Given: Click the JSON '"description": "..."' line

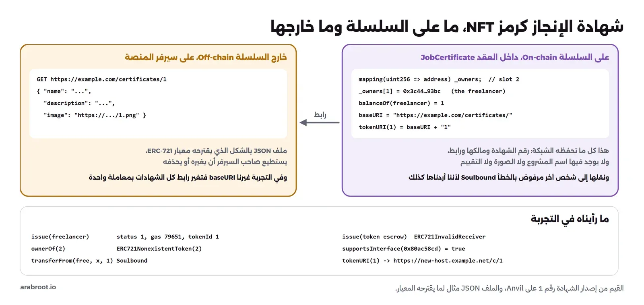Looking at the screenshot, I should point(79,103).
